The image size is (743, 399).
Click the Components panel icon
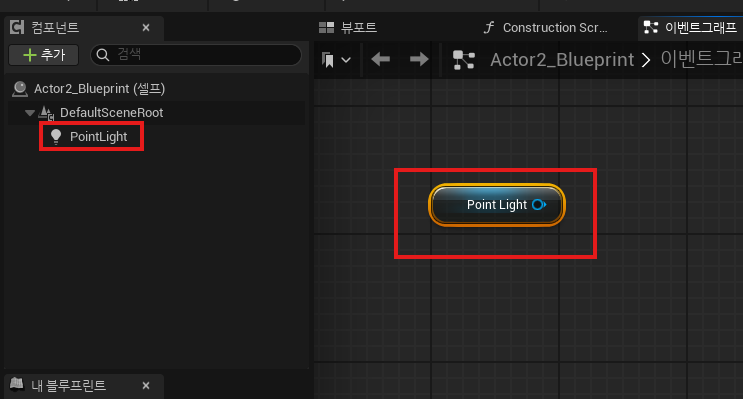click(x=17, y=27)
